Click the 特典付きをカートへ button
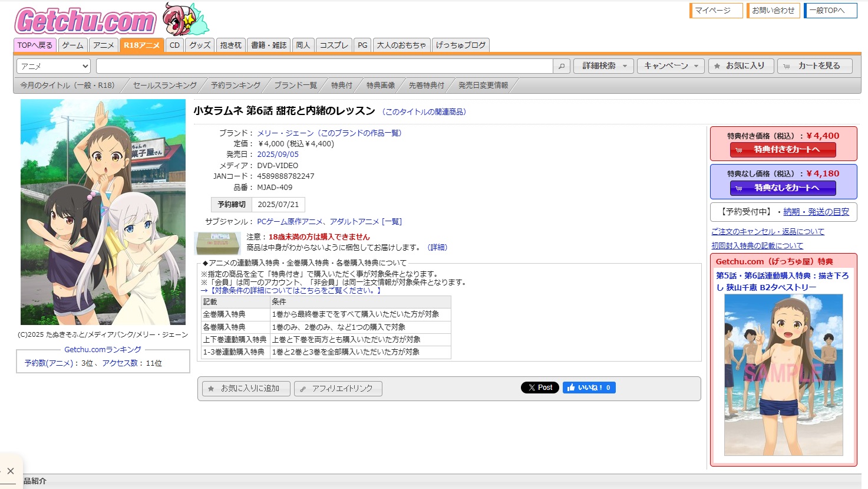Screen dimensions: 868x489 tap(783, 150)
